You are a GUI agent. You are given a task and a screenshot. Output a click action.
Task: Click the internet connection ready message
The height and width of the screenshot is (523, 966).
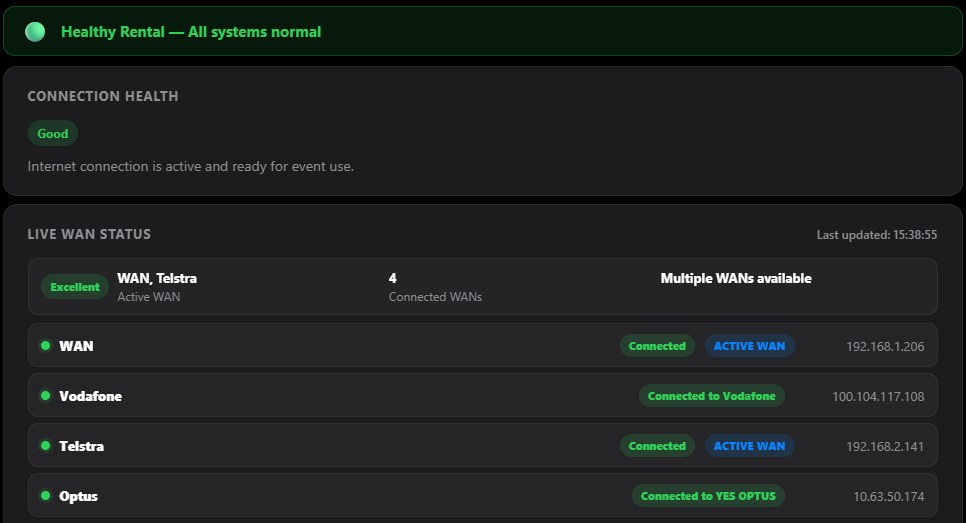click(x=190, y=166)
